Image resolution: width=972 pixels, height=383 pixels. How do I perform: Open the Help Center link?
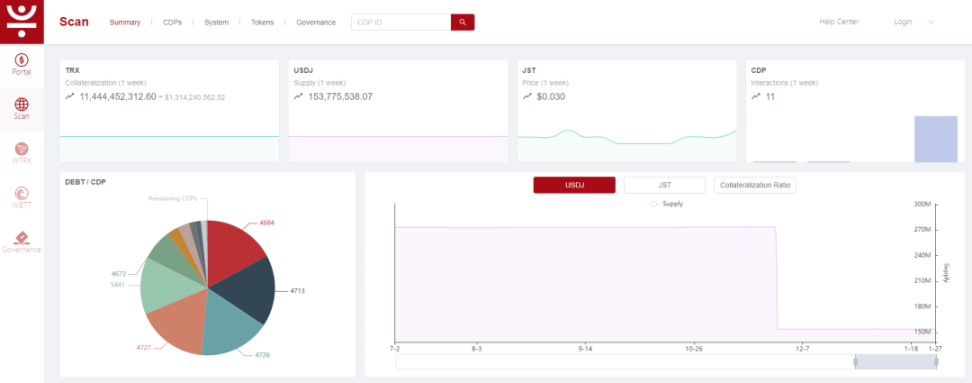tap(839, 22)
